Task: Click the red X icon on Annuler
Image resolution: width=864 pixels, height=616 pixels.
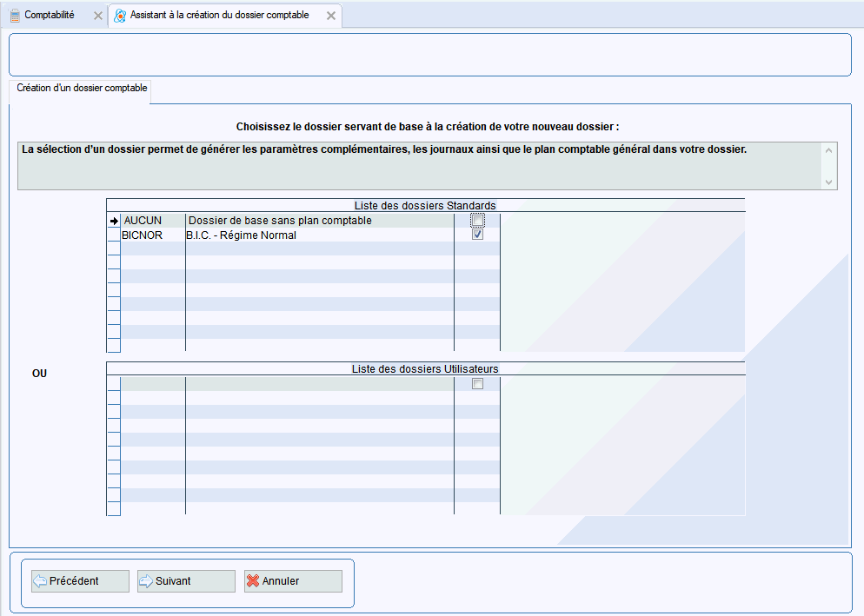Action: click(x=253, y=581)
